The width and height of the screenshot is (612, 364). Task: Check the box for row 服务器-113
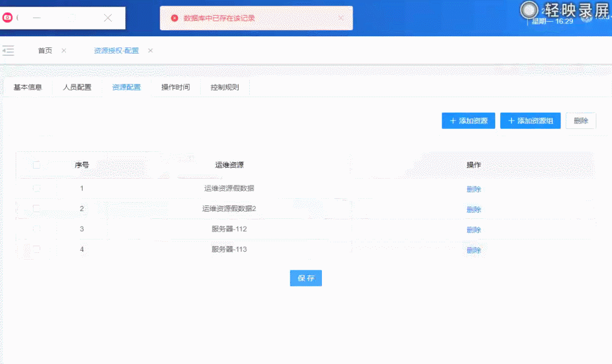pos(36,249)
